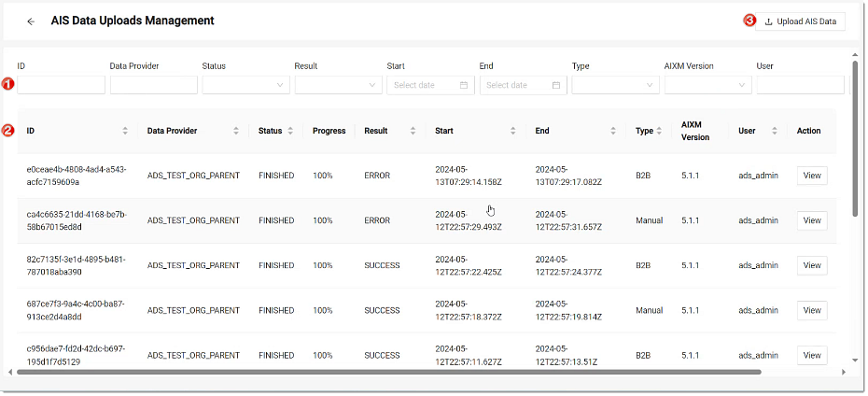
Task: Sort table by User column arrows
Action: click(775, 132)
